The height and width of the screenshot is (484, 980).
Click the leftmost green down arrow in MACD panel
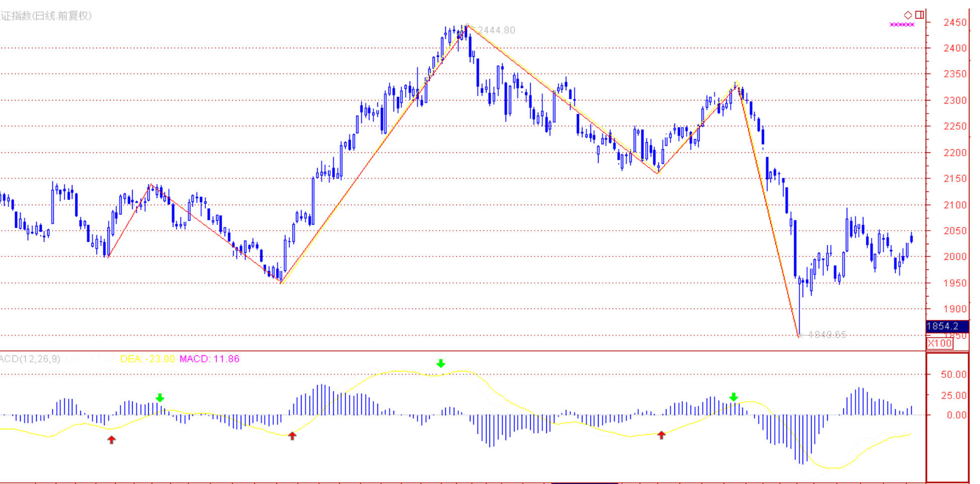click(x=160, y=398)
